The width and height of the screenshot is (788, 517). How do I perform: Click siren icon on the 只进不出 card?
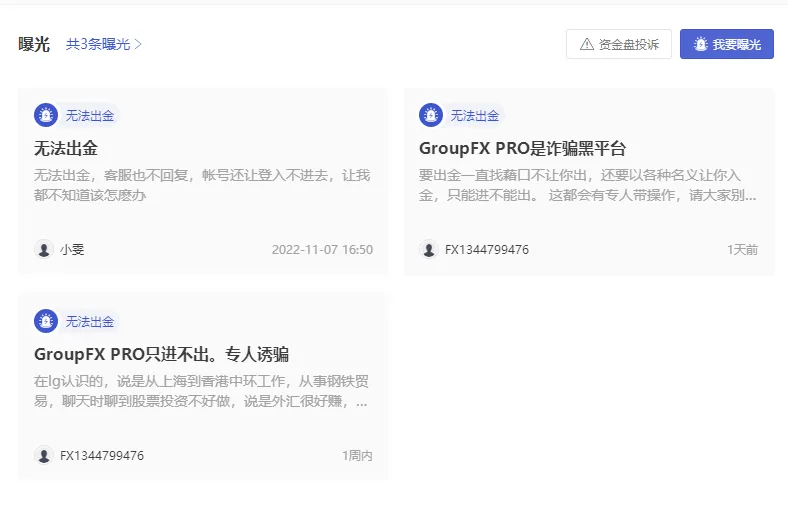pos(46,321)
